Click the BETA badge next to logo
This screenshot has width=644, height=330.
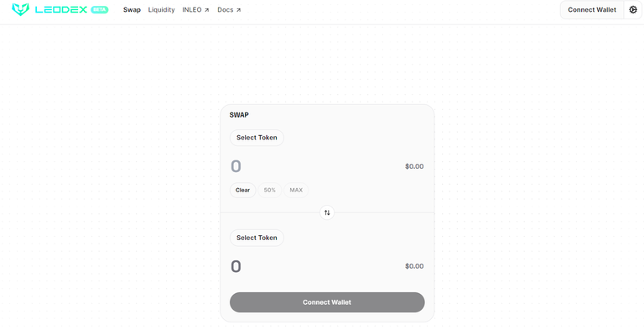[x=100, y=9]
